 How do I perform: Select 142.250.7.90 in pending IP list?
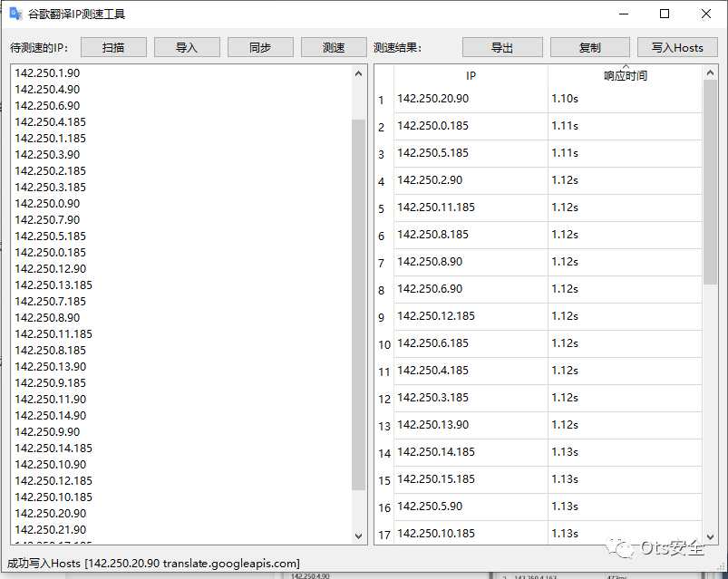click(x=47, y=220)
